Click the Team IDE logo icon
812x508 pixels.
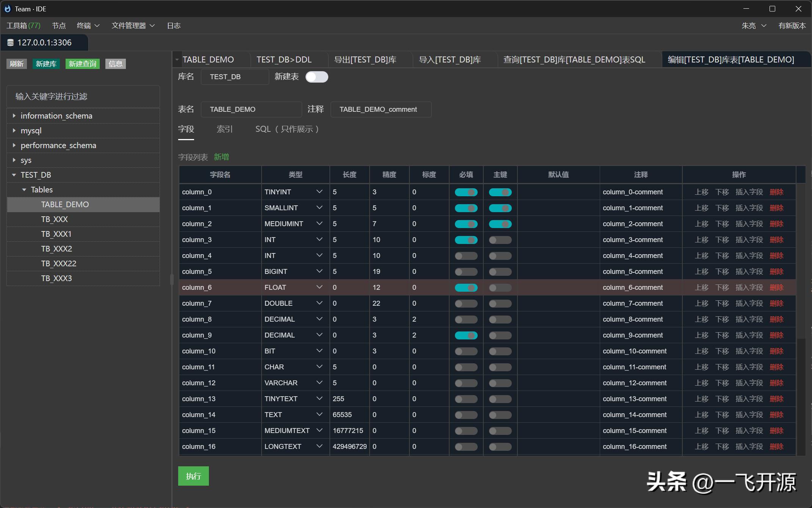[x=7, y=9]
